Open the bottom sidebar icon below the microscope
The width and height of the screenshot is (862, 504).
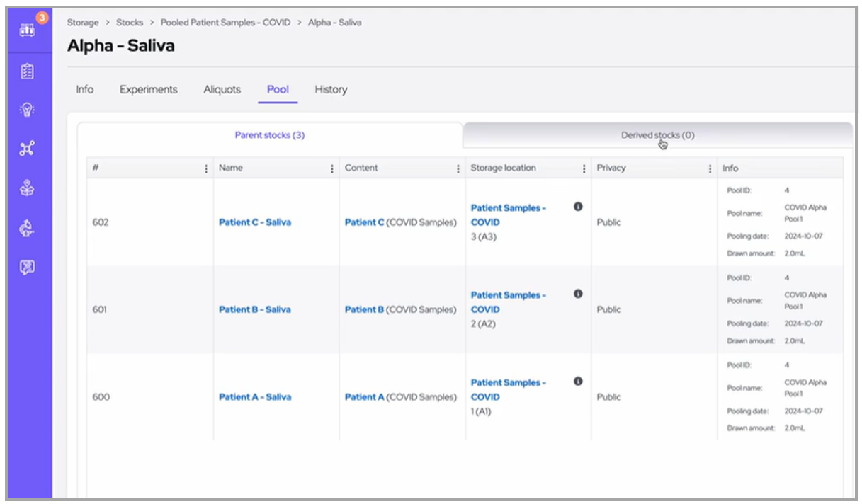(x=27, y=267)
